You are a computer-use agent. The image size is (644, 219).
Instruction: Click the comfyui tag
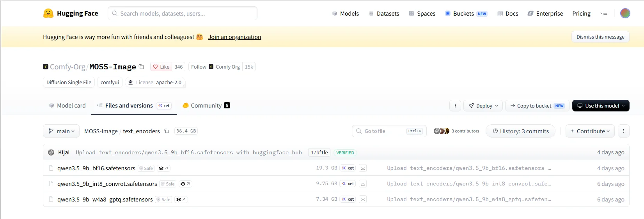110,82
